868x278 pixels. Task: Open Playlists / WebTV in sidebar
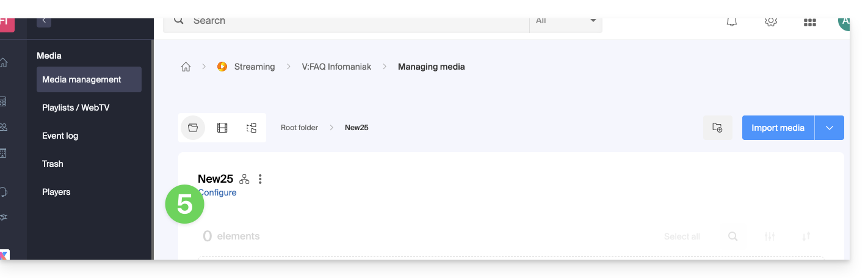pyautogui.click(x=76, y=108)
